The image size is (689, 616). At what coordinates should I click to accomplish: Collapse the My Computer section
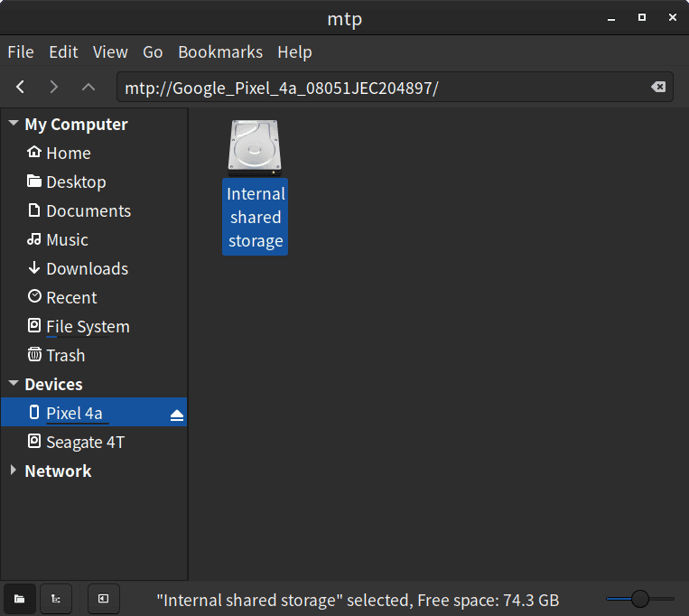point(14,123)
